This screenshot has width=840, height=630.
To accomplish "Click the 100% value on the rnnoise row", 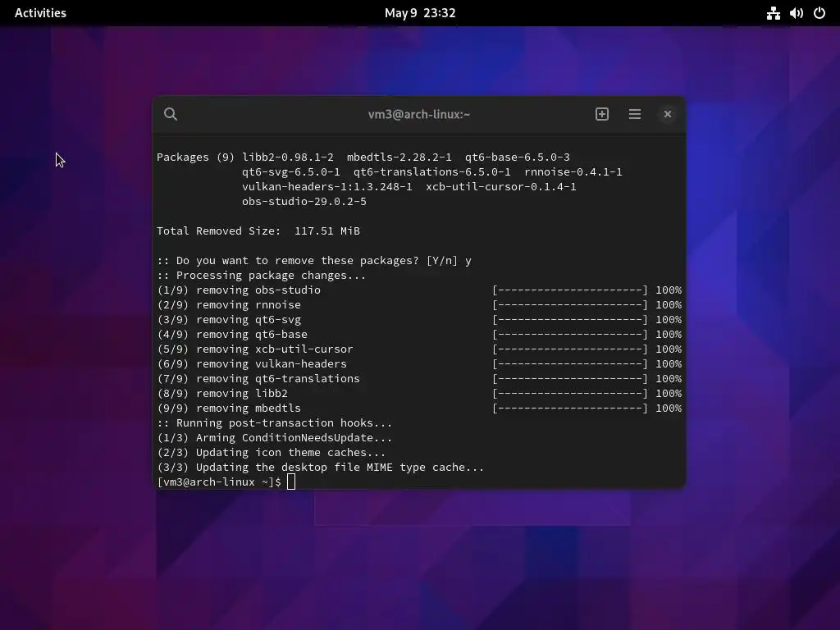I will click(x=669, y=305).
